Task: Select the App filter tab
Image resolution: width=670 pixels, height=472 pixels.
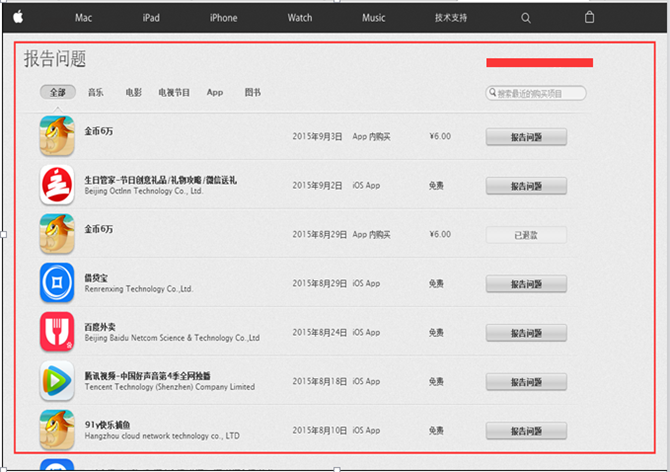Action: click(215, 92)
